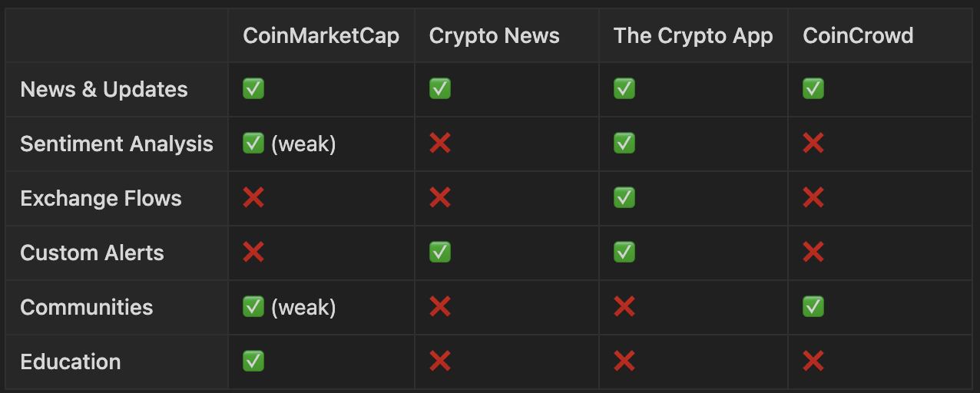Click the Exchange Flows row label
The width and height of the screenshot is (980, 393).
click(101, 198)
